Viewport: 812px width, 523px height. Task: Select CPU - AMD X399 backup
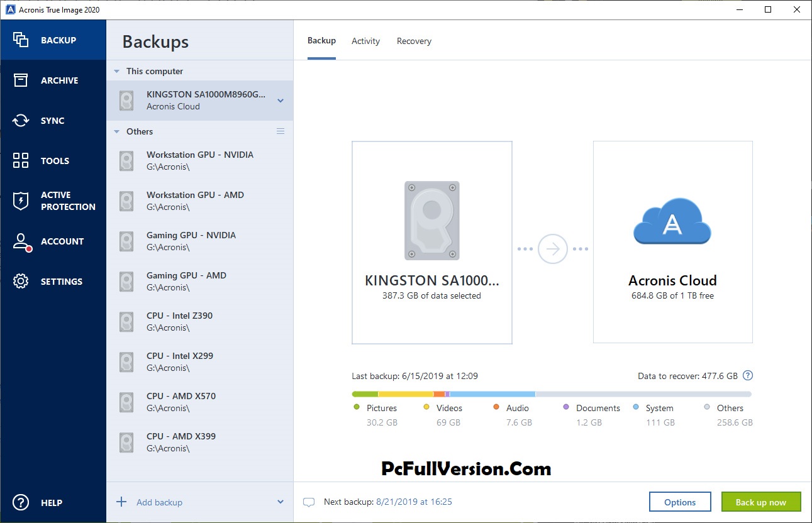(x=199, y=443)
